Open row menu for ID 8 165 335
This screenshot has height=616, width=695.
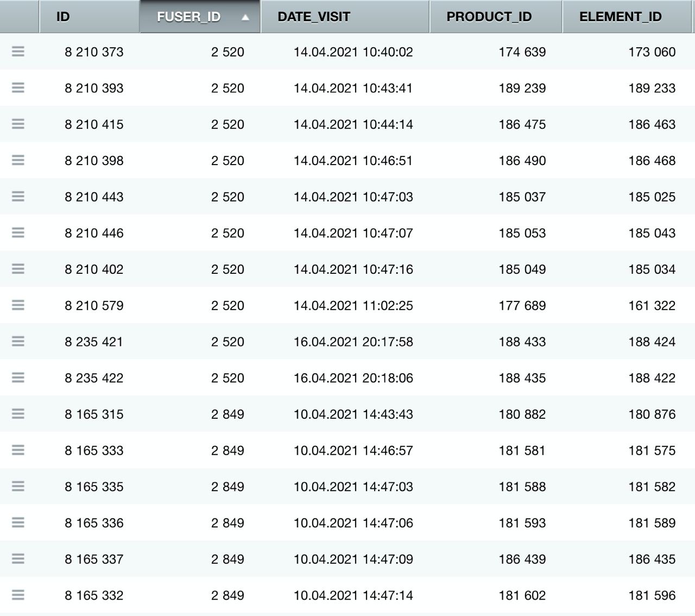coord(18,486)
